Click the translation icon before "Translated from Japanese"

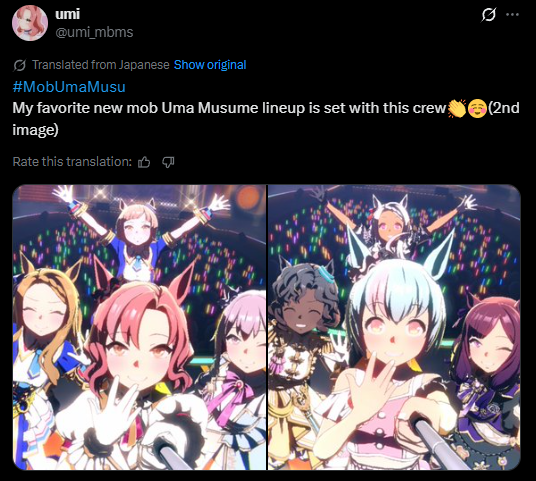19,65
